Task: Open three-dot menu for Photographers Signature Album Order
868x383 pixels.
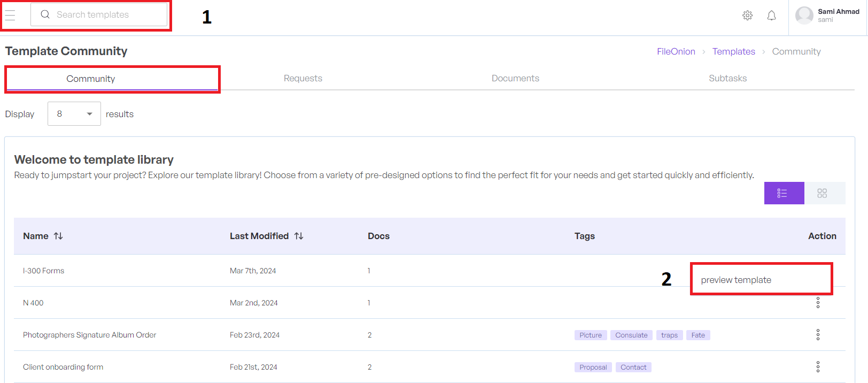Action: tap(817, 335)
